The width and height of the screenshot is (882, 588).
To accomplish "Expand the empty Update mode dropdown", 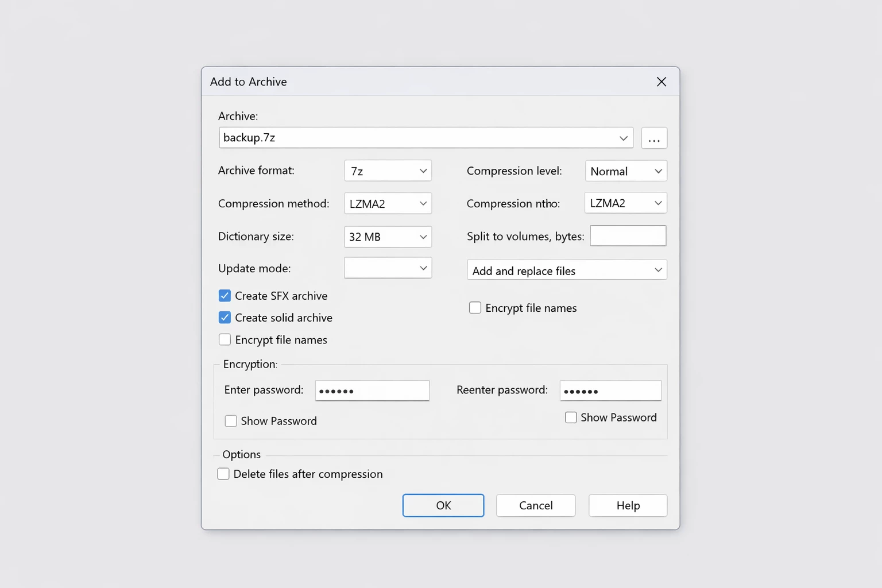I will click(x=388, y=268).
